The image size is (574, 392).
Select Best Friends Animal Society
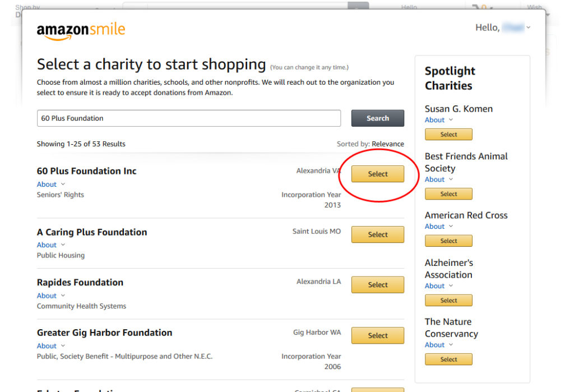(x=448, y=194)
